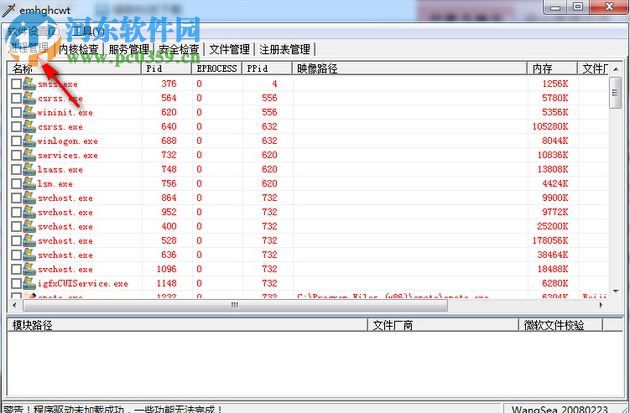Click the 1256K memory cell
Viewport: 630px width, 413px height.
pyautogui.click(x=555, y=84)
